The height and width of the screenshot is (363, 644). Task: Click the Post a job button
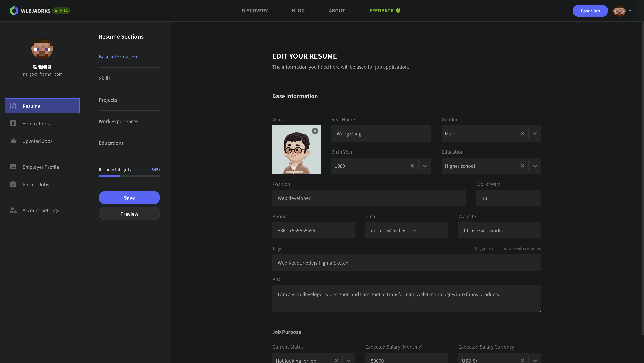[x=590, y=11]
